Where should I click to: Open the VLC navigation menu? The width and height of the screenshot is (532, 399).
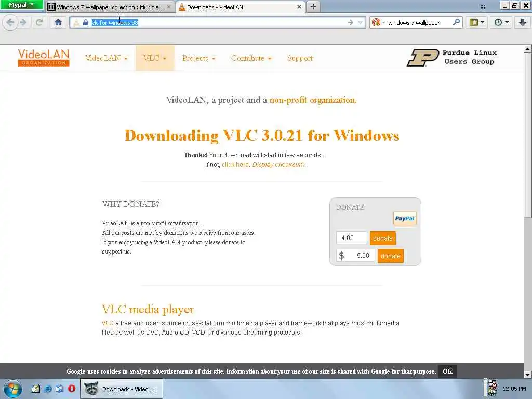click(155, 58)
